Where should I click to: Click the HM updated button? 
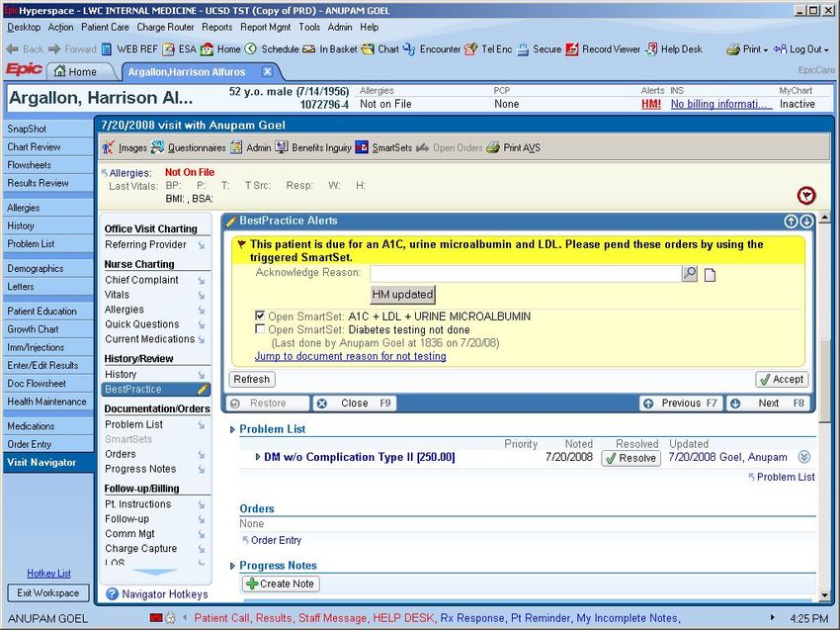pyautogui.click(x=403, y=295)
